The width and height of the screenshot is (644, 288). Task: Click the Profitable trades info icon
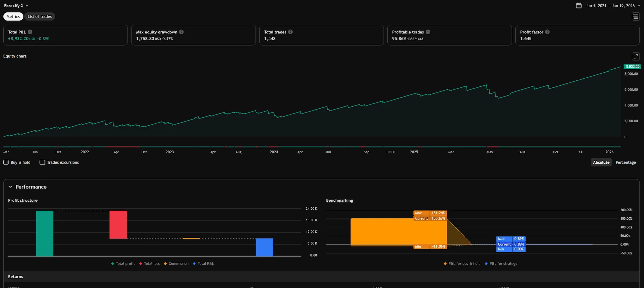point(428,32)
